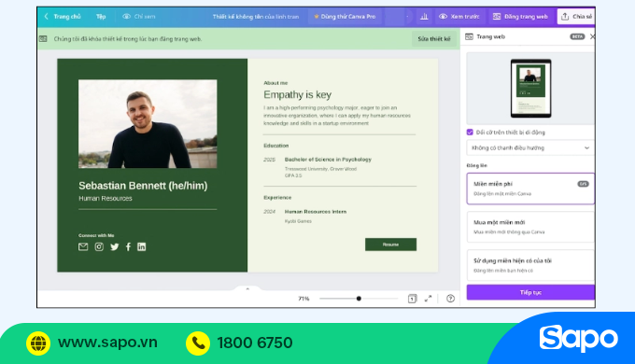Viewport: 635px width, 364px height.
Task: Click the Human Resources Intern text
Action: [x=316, y=212]
